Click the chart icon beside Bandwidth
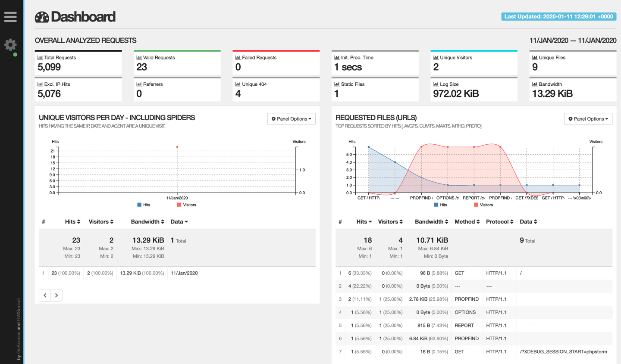 535,84
